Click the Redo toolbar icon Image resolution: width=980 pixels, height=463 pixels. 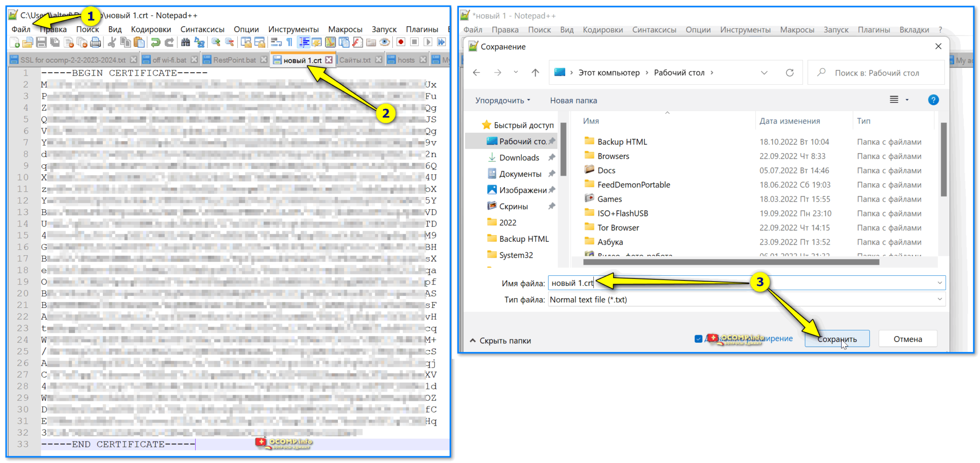[x=169, y=43]
